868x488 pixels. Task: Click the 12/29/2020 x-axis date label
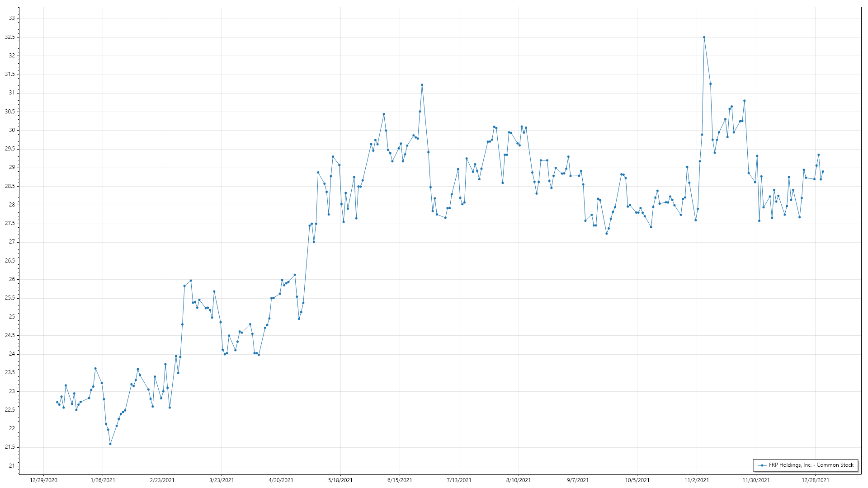[x=43, y=480]
